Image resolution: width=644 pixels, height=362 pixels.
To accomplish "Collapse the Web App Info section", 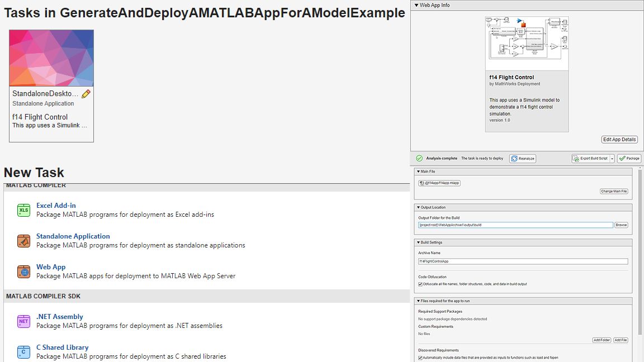I will coord(416,5).
